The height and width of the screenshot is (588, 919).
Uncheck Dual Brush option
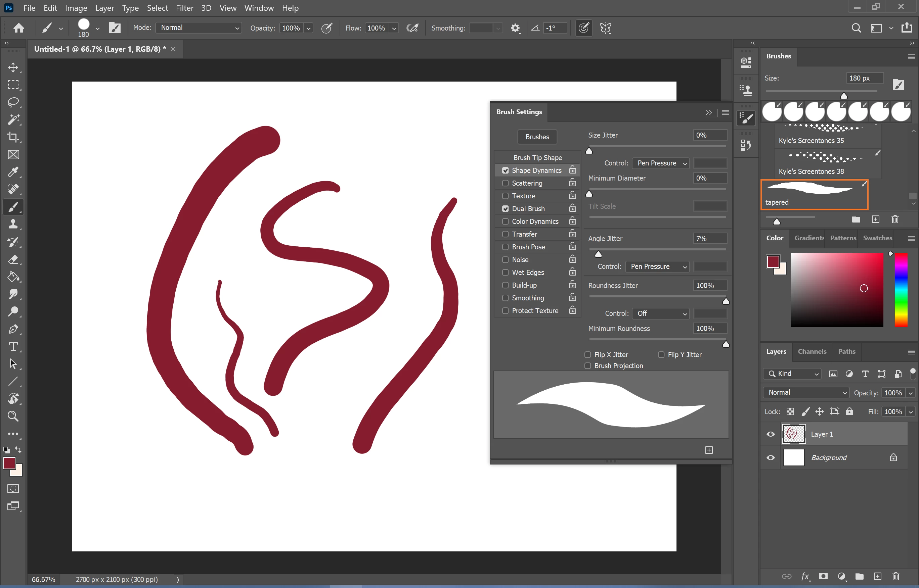[x=505, y=208]
